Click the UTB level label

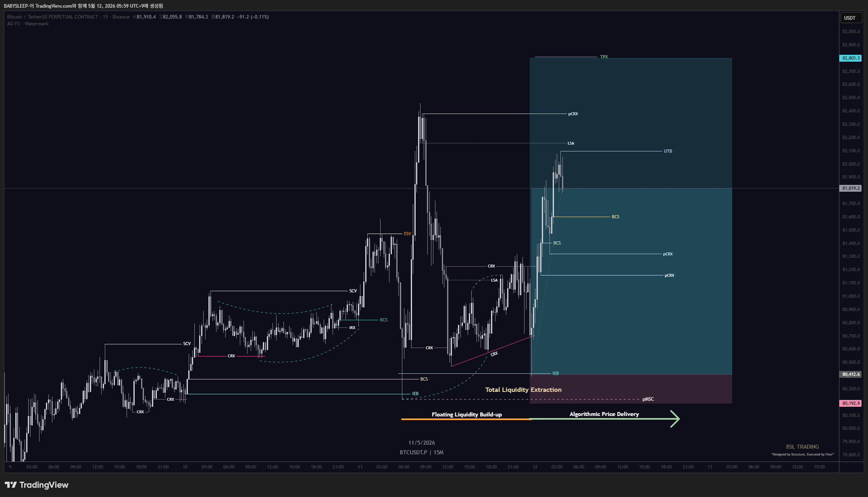click(x=668, y=151)
